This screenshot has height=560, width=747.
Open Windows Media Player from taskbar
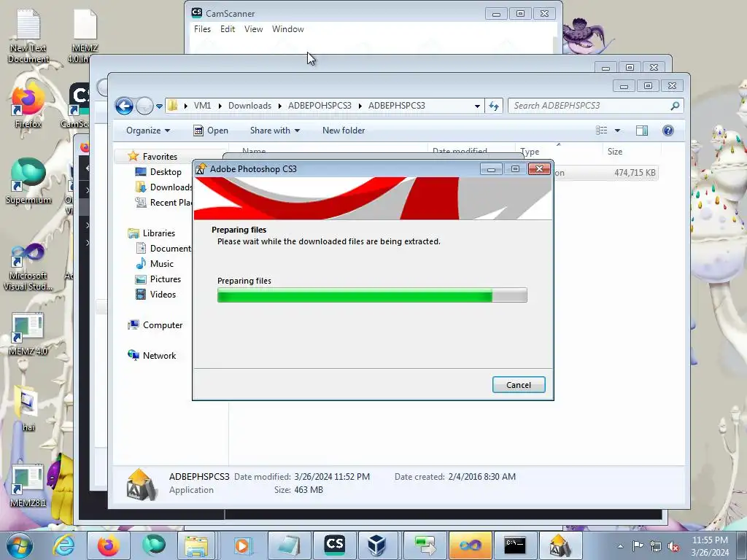pos(242,545)
